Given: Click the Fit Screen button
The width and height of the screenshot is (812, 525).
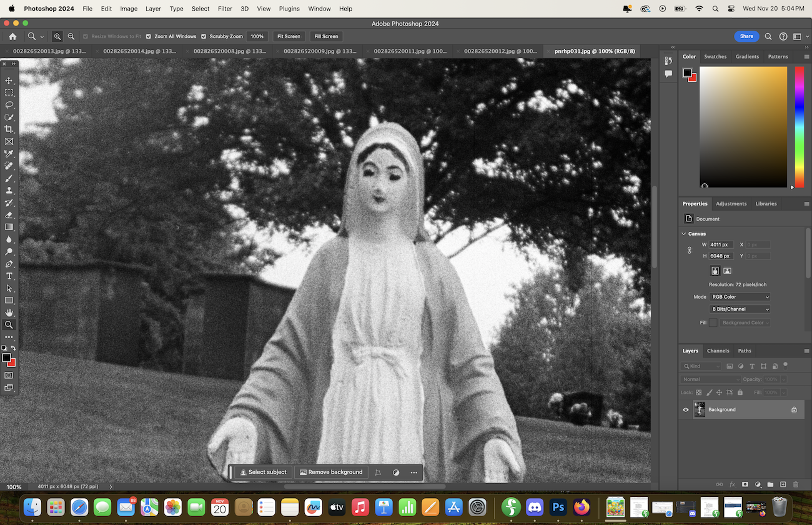Looking at the screenshot, I should click(289, 36).
